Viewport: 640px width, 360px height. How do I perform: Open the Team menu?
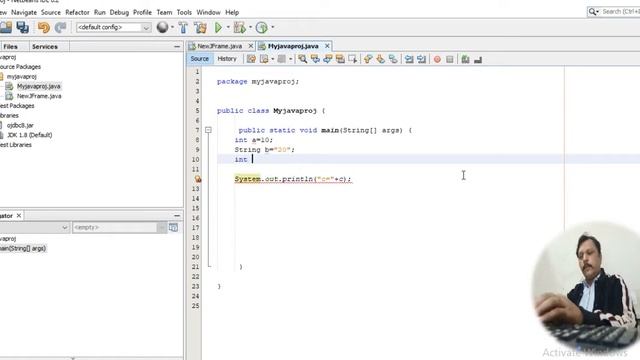tap(164, 12)
